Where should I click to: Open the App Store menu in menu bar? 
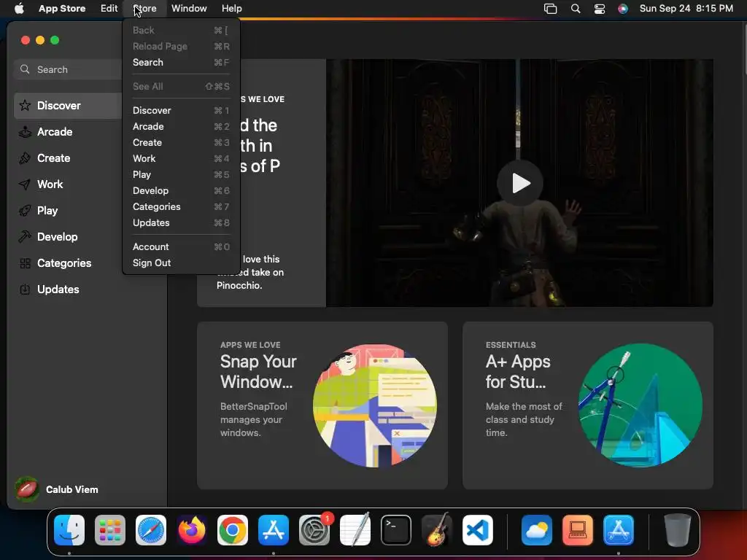[62, 9]
